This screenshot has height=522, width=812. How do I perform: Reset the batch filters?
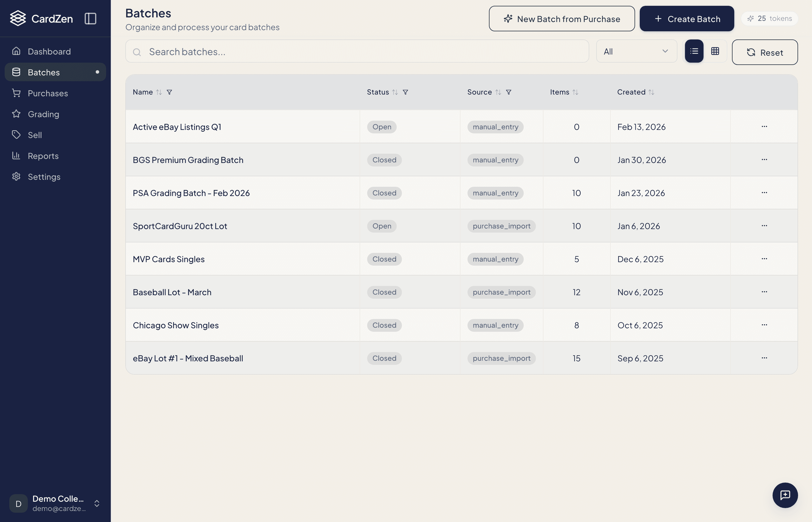pos(764,52)
